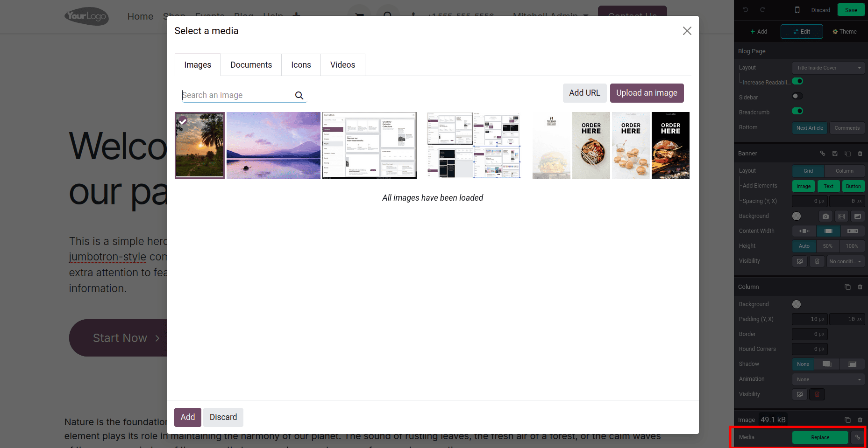
Task: Click the Banner anchor link icon
Action: pos(822,153)
